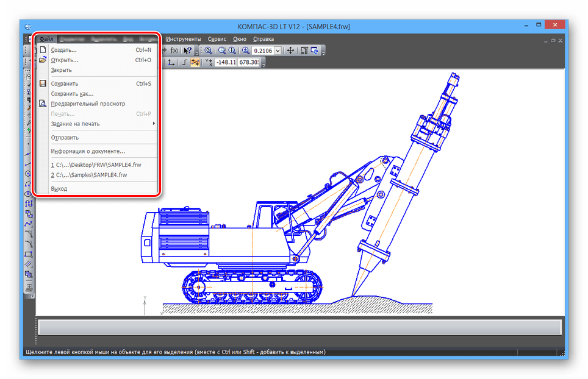
Task: Open the zoom scale 0.2106 dropdown arrow
Action: click(278, 51)
